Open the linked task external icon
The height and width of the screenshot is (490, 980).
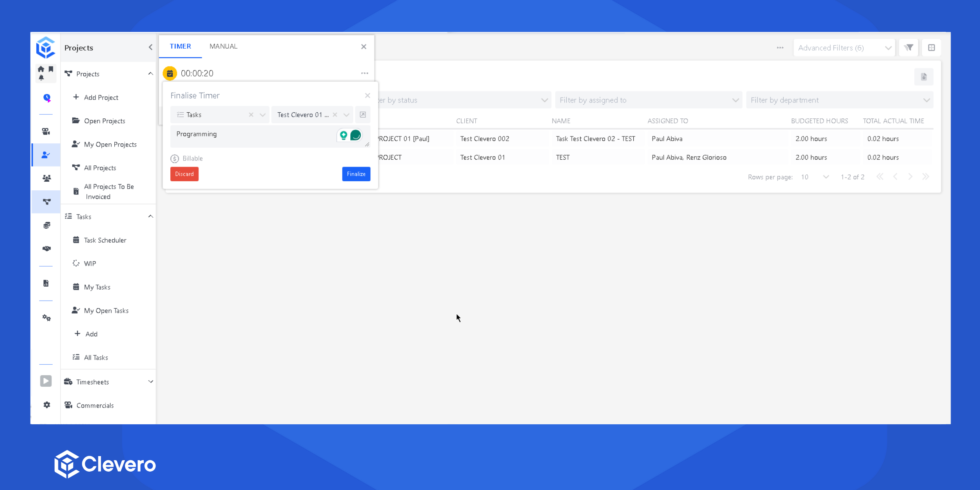click(363, 115)
